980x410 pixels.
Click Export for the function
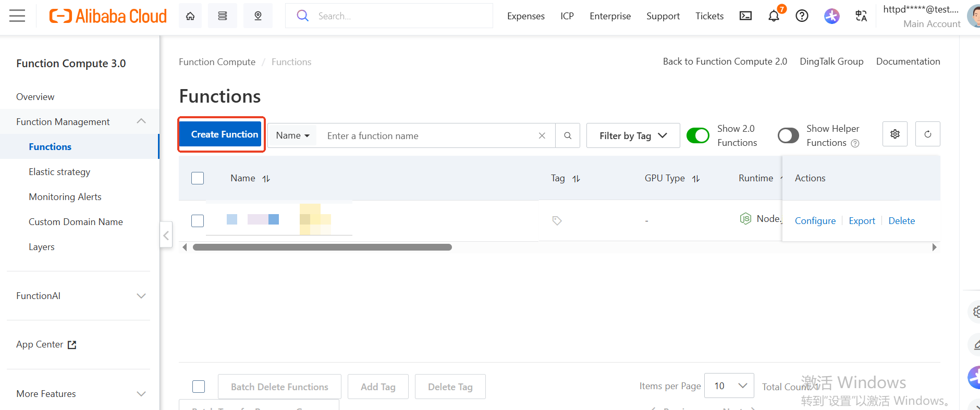862,221
